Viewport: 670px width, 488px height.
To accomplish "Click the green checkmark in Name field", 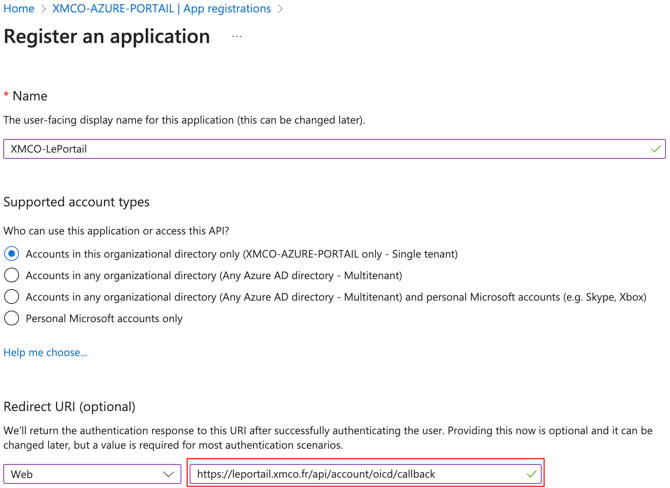I will 655,149.
